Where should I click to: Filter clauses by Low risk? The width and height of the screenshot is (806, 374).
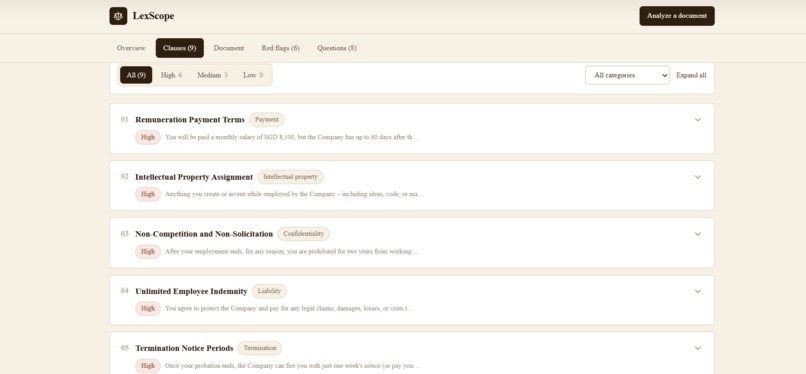253,75
